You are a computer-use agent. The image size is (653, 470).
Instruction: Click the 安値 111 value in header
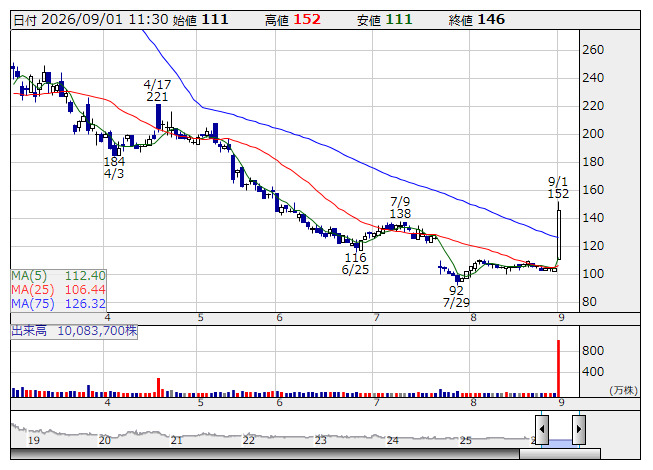point(384,20)
